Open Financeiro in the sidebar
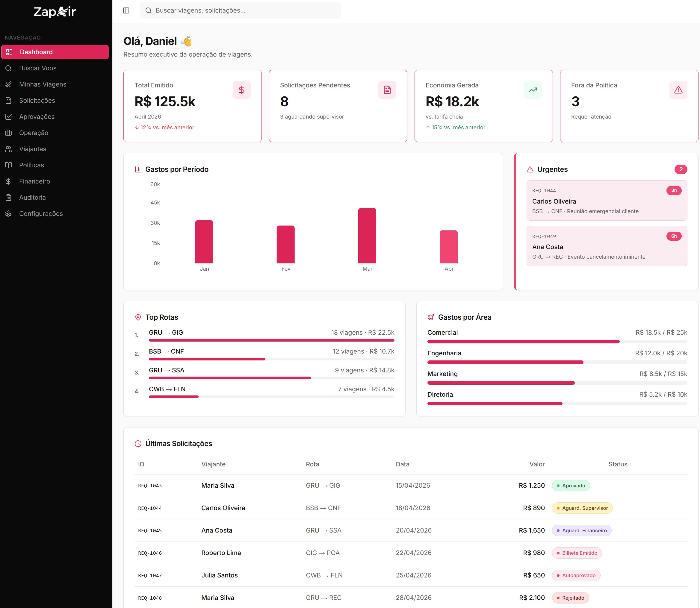700x608 pixels. (x=55, y=181)
